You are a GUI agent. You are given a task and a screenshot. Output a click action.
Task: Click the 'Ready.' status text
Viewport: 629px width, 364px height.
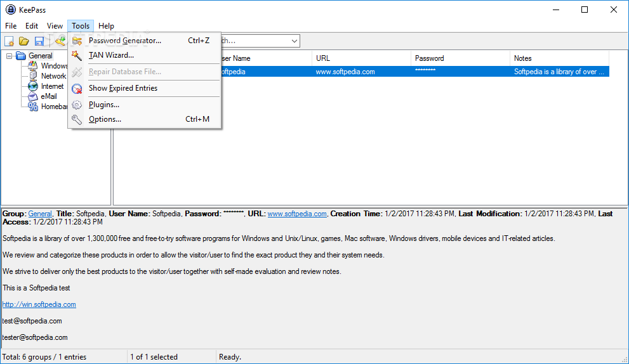click(230, 357)
